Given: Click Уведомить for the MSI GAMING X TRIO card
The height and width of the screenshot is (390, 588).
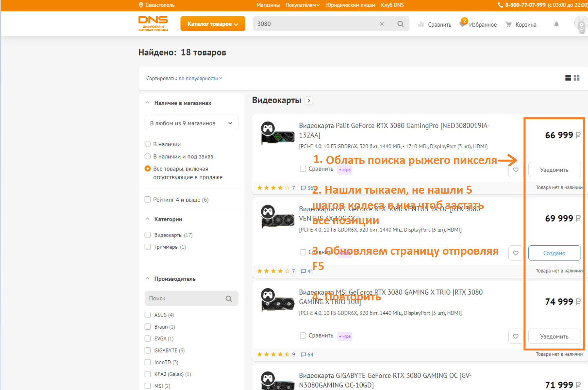Looking at the screenshot, I should point(554,336).
